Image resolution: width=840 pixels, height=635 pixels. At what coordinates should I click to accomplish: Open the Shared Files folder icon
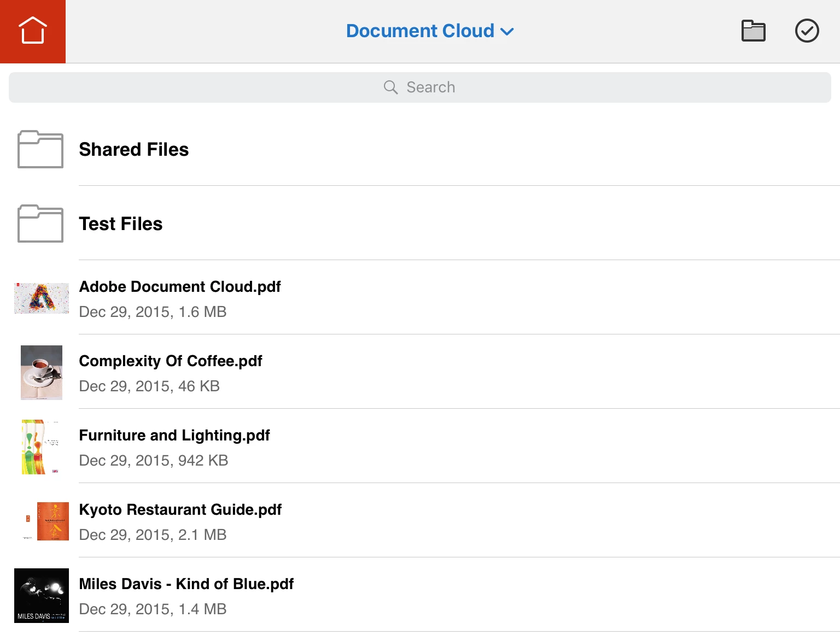[40, 149]
